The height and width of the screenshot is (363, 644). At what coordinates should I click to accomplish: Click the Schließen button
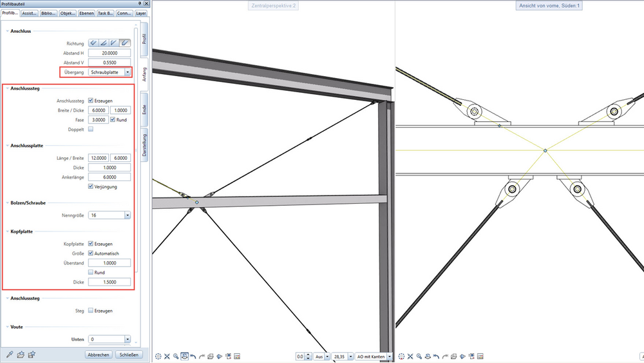pyautogui.click(x=129, y=355)
